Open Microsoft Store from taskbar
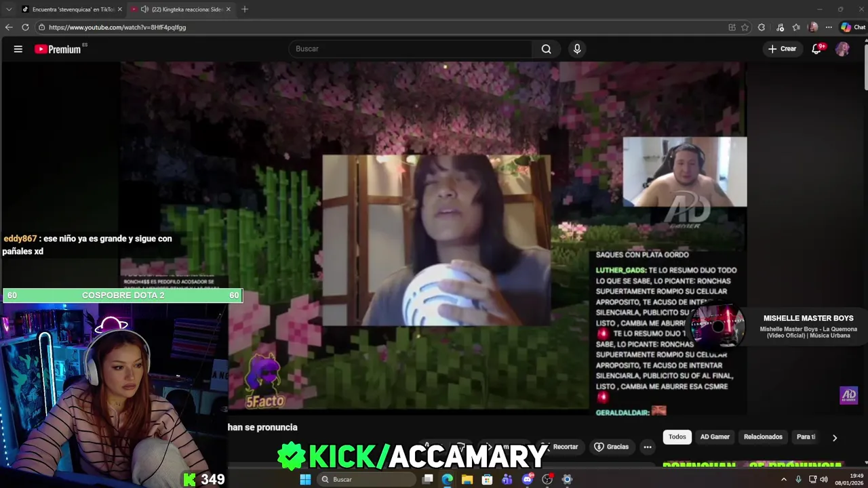Image resolution: width=868 pixels, height=488 pixels. [487, 479]
